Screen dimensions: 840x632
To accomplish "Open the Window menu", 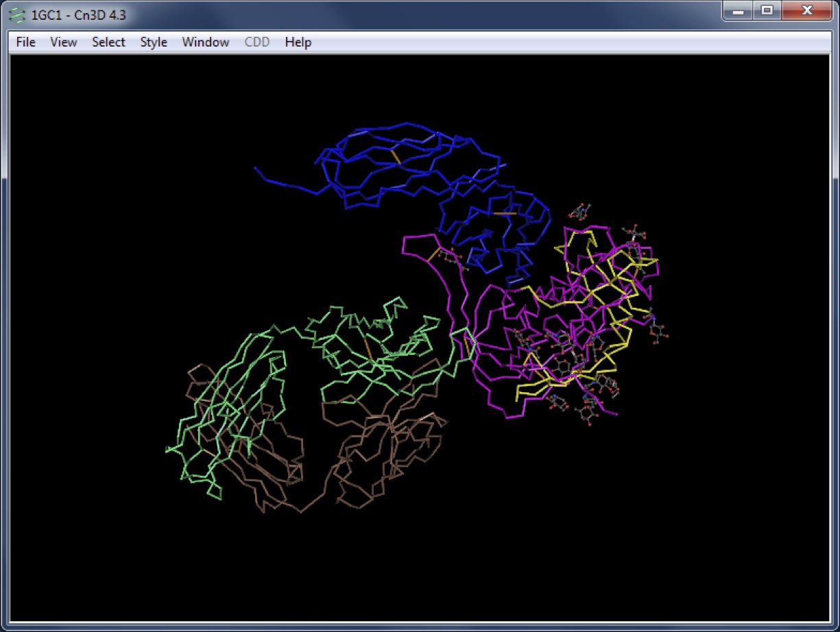I will (205, 42).
